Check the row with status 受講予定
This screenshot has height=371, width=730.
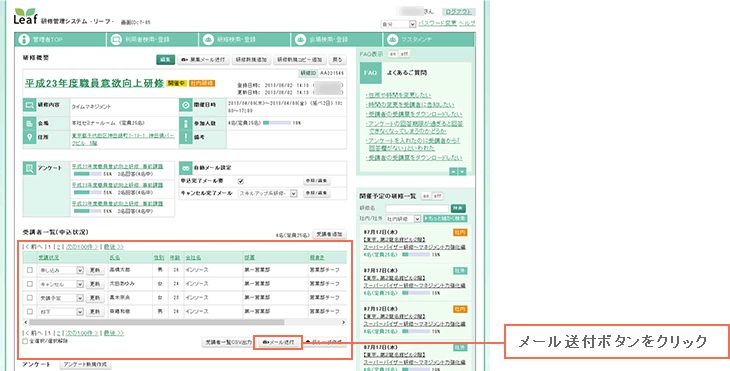(30, 297)
